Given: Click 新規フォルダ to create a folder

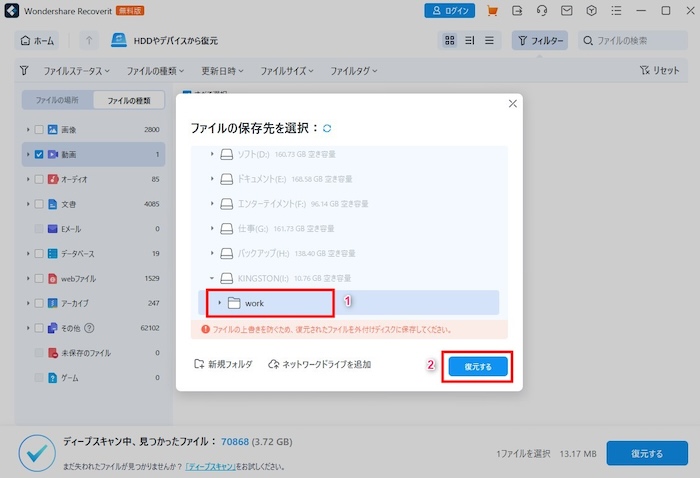Looking at the screenshot, I should (224, 365).
